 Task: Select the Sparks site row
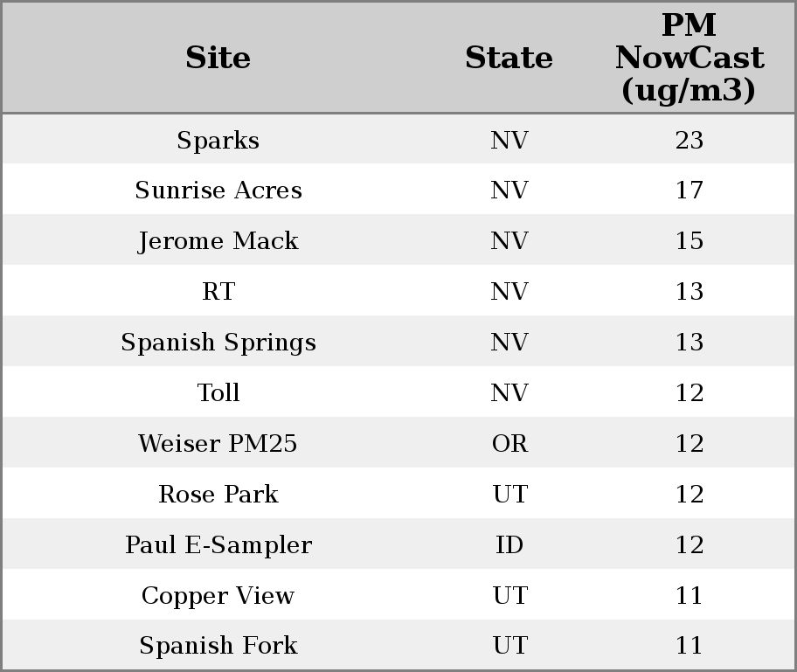click(218, 141)
